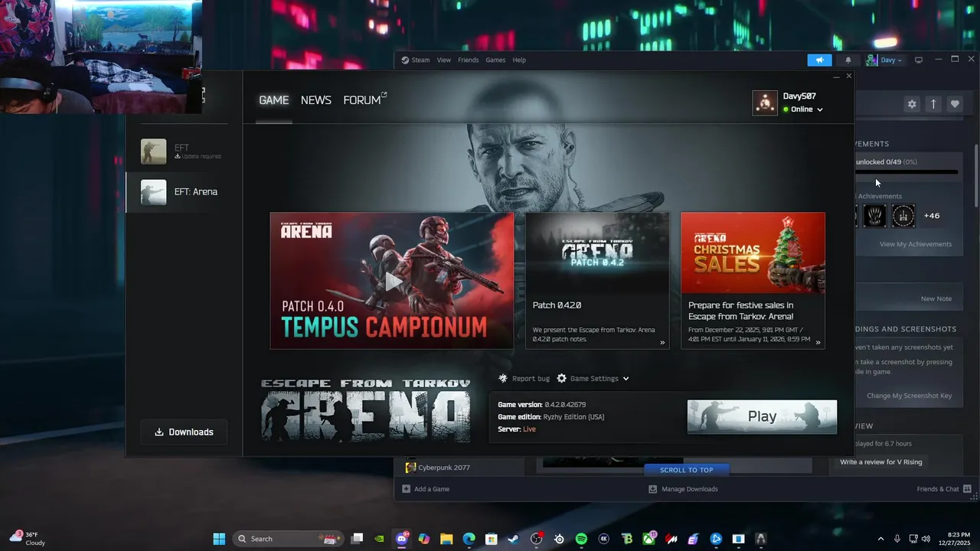Open View My Achievements link

pos(916,244)
